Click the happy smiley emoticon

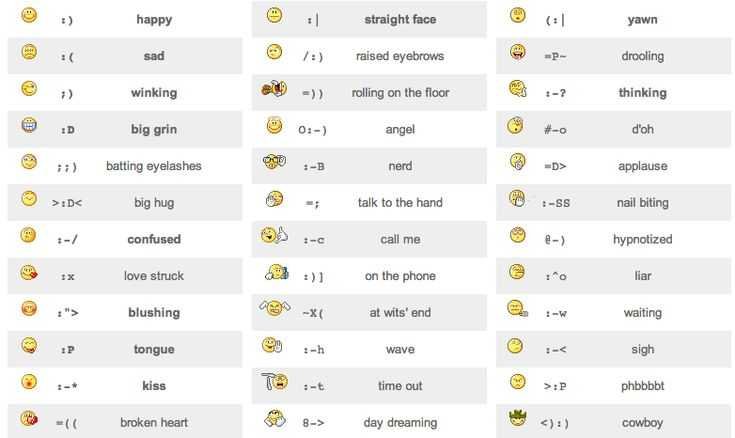pyautogui.click(x=29, y=16)
